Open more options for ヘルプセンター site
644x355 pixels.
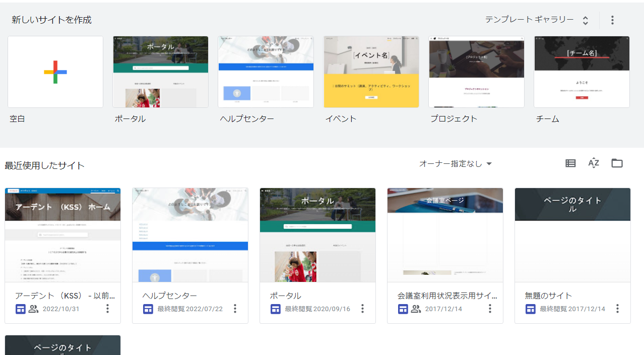point(235,309)
